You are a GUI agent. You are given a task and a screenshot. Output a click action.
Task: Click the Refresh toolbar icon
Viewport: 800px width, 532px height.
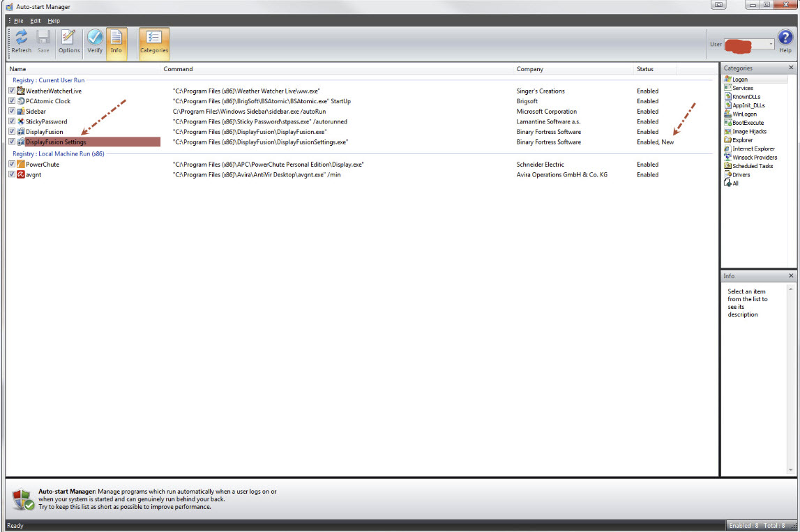click(21, 40)
